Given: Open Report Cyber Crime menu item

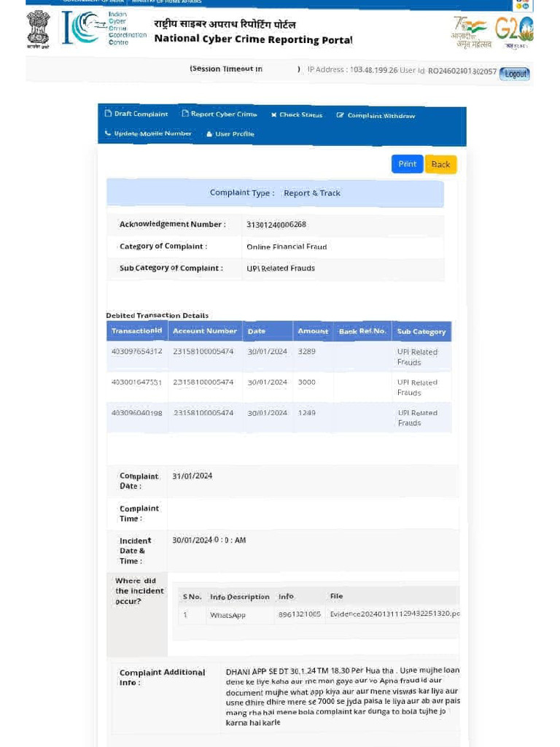Looking at the screenshot, I should 219,114.
